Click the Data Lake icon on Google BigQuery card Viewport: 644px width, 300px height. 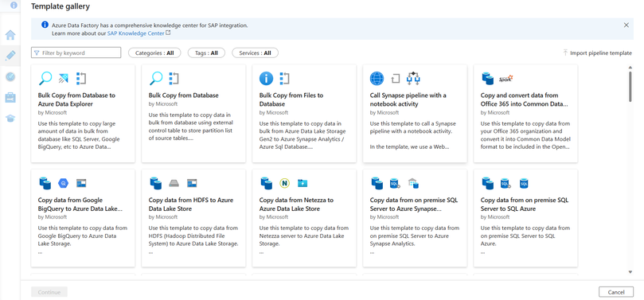81,183
